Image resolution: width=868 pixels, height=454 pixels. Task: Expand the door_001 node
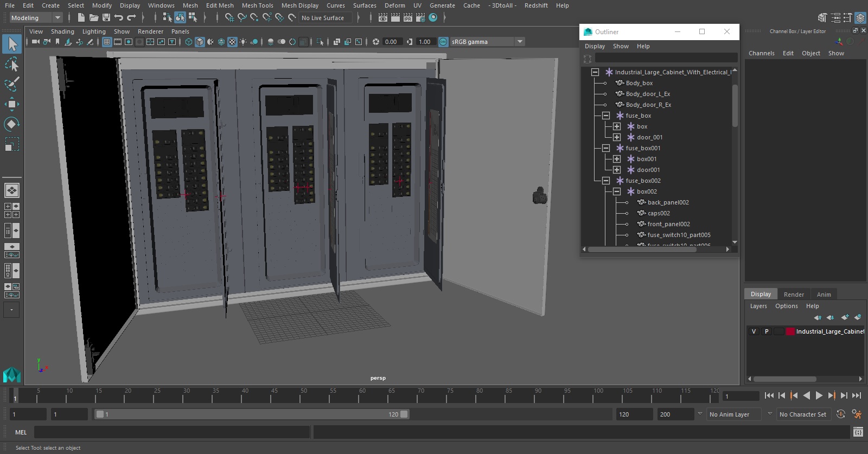(617, 137)
